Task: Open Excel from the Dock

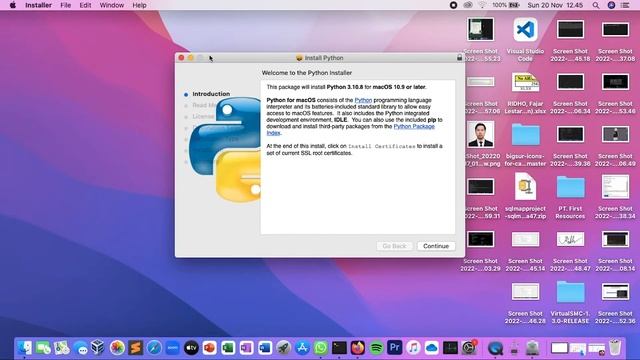Action: tap(228, 348)
